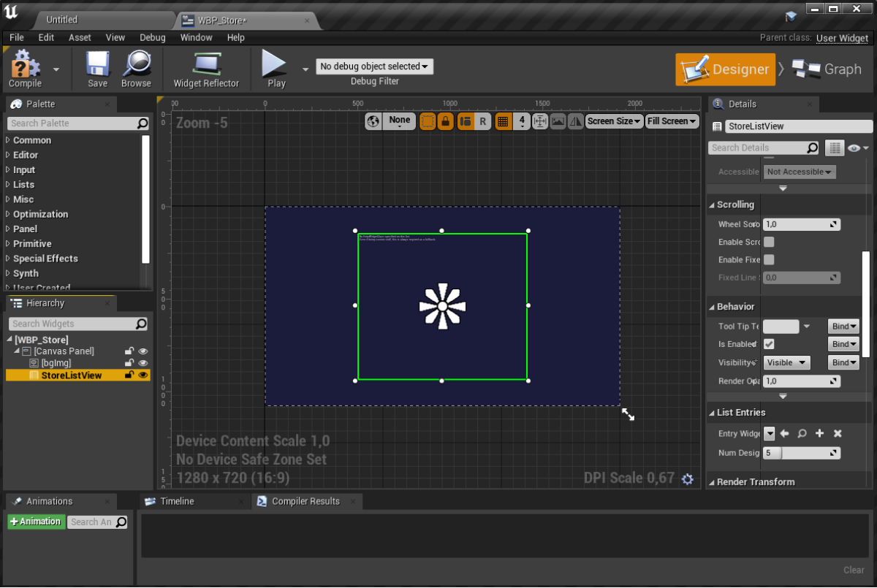Expand the Lists category in Palette
This screenshot has height=588, width=877.
coord(23,185)
